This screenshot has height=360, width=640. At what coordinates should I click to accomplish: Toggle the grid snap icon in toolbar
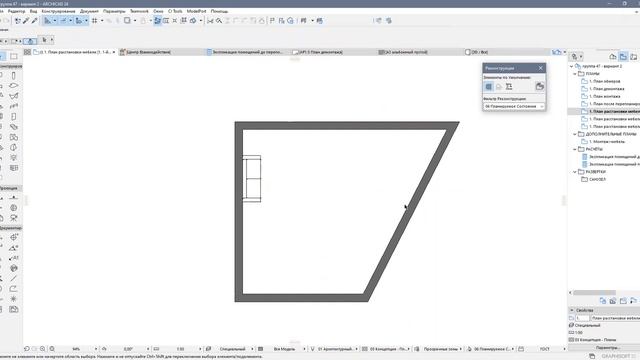pyautogui.click(x=94, y=20)
